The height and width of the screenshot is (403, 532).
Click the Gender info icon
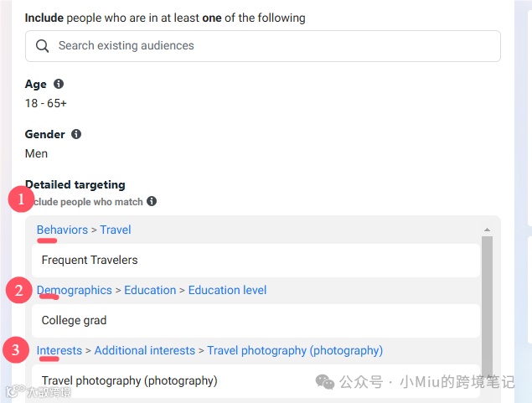pos(76,134)
